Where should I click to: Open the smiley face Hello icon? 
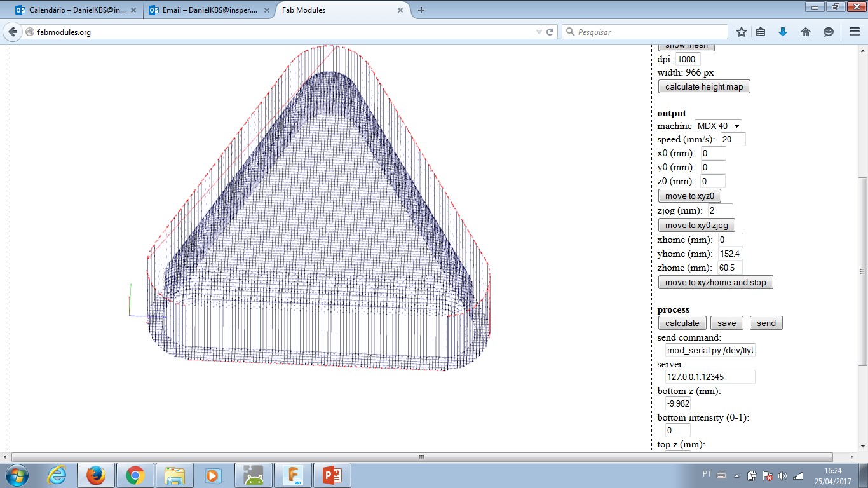coord(828,32)
